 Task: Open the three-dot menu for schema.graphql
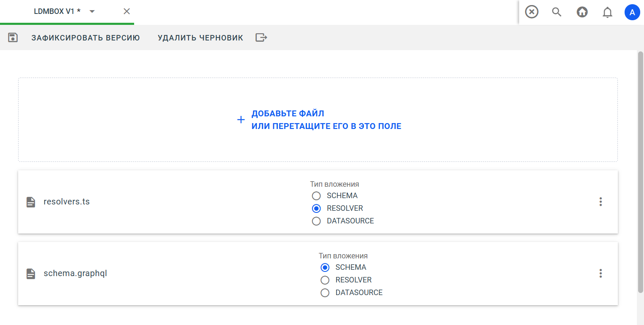click(601, 274)
